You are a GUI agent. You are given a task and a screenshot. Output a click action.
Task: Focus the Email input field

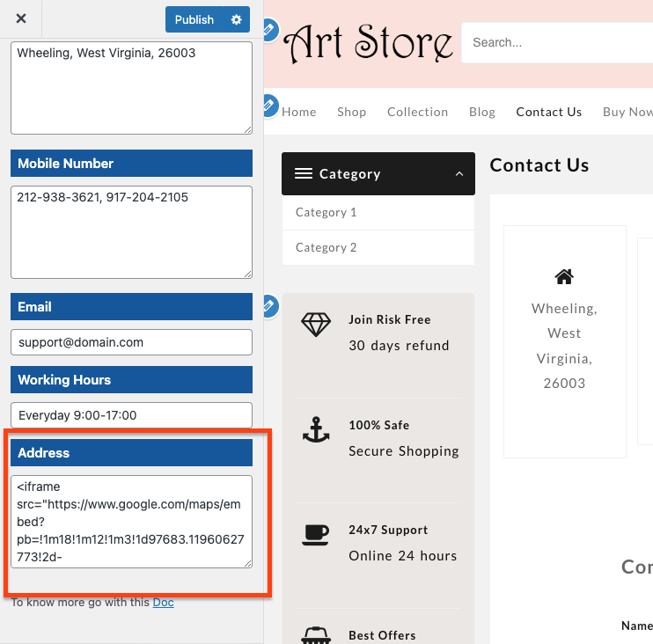[131, 342]
